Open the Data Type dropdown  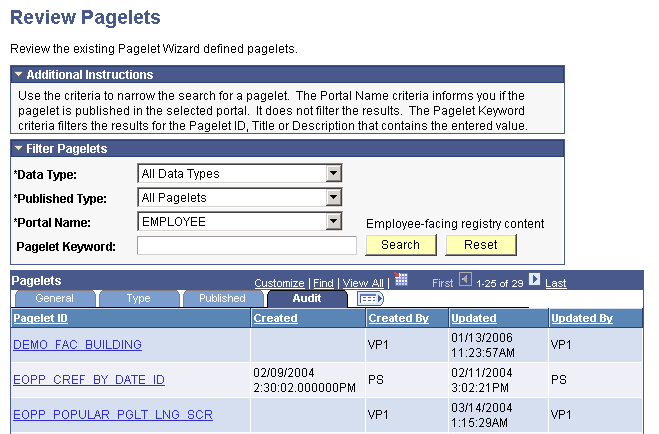334,174
